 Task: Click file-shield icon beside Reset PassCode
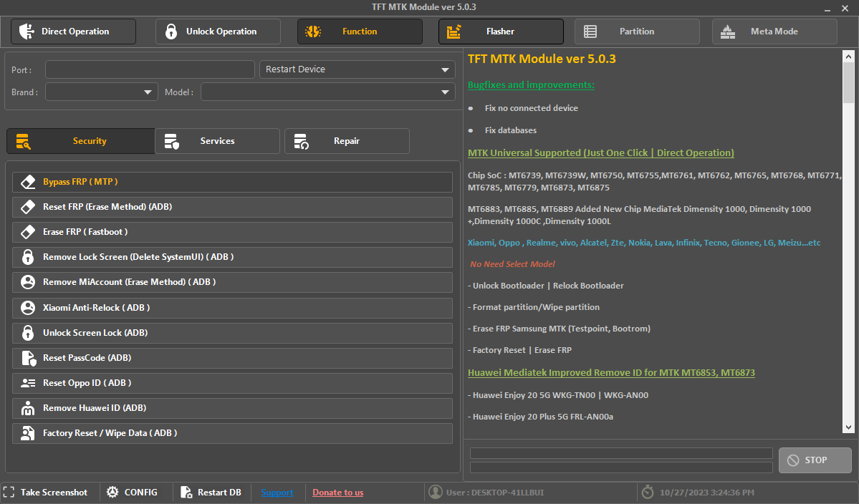point(29,358)
